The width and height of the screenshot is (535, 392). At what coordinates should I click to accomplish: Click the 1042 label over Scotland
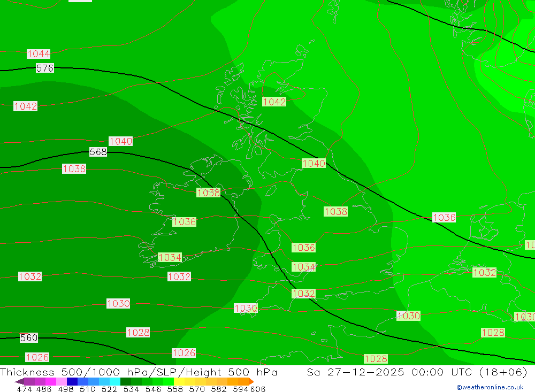tap(274, 102)
